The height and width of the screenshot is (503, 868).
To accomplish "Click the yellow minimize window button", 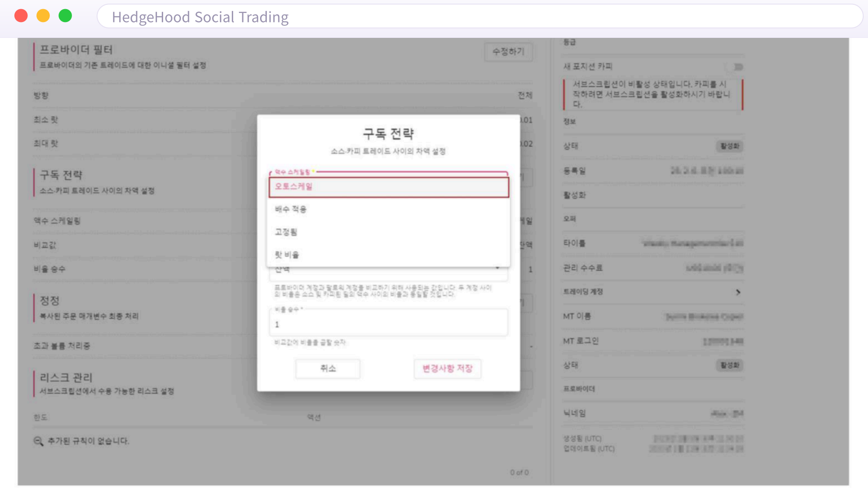I will [x=43, y=16].
